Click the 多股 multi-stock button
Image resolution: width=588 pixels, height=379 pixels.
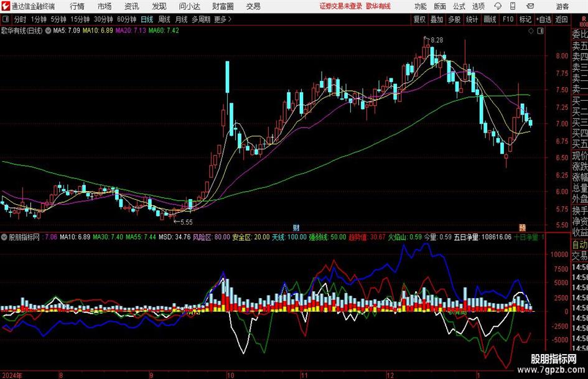(x=454, y=19)
